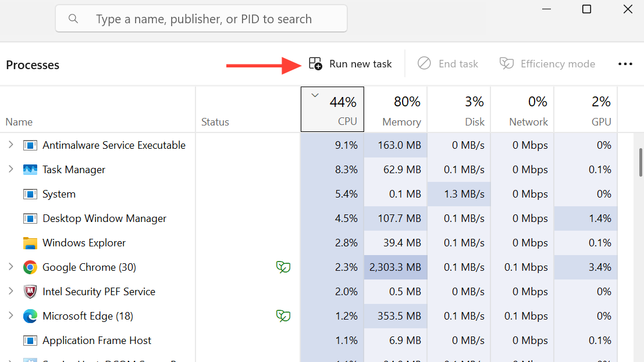Click Intel Security memory value 0.5 MB

click(405, 292)
